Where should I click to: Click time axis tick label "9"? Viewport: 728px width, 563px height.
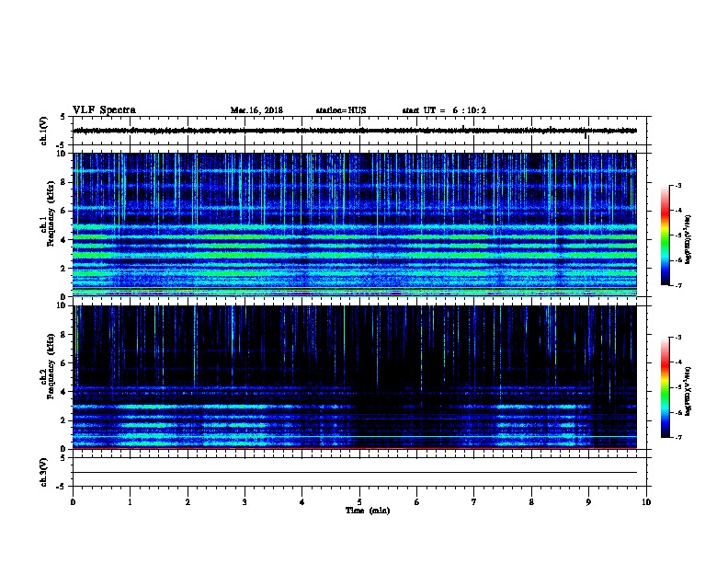click(x=588, y=502)
